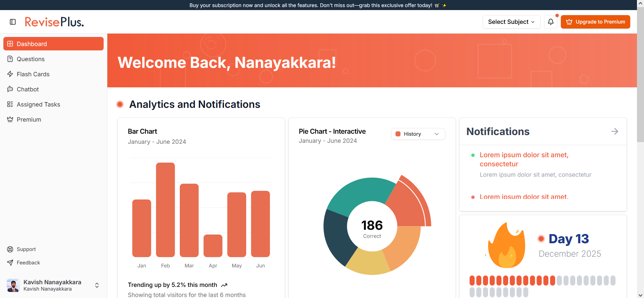Go to Questions in sidebar
The image size is (644, 298).
coord(31,59)
